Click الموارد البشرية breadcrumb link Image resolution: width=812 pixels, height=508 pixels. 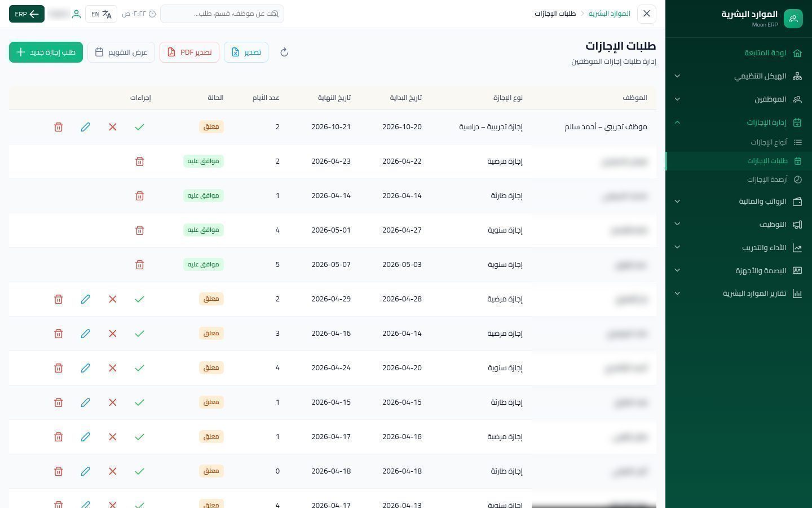coord(610,14)
